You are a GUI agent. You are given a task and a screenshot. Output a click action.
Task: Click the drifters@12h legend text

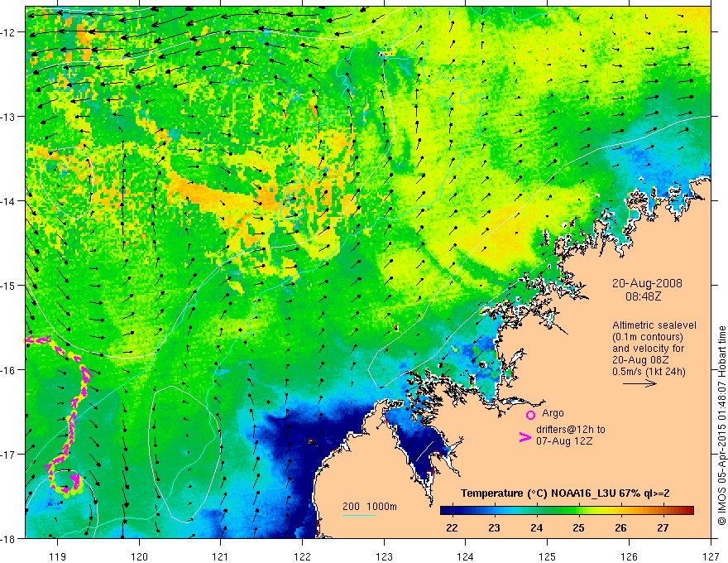(x=571, y=430)
